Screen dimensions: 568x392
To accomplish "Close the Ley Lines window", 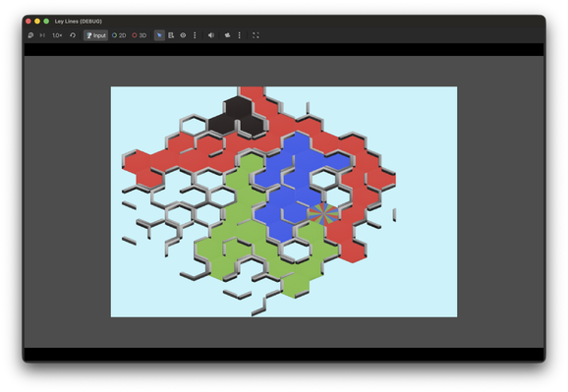I will [28, 22].
